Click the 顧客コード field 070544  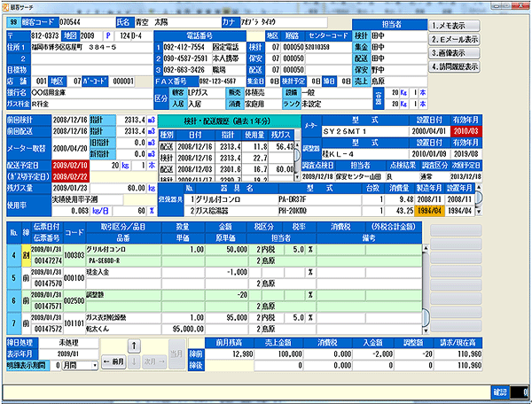tap(86, 22)
